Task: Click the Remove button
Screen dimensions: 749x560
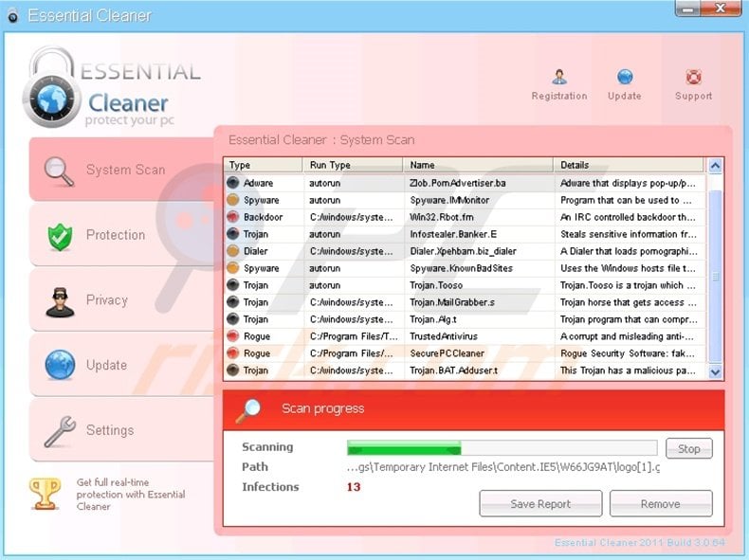Action: click(661, 504)
